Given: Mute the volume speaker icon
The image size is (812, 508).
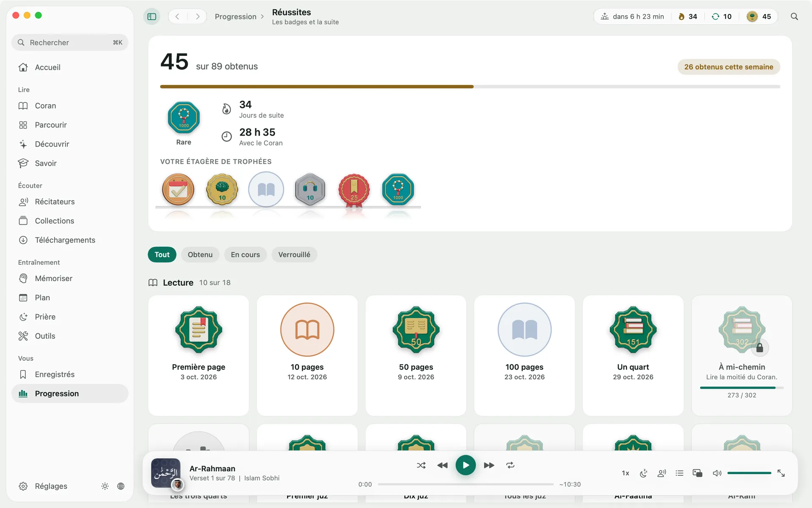Looking at the screenshot, I should coord(717,473).
